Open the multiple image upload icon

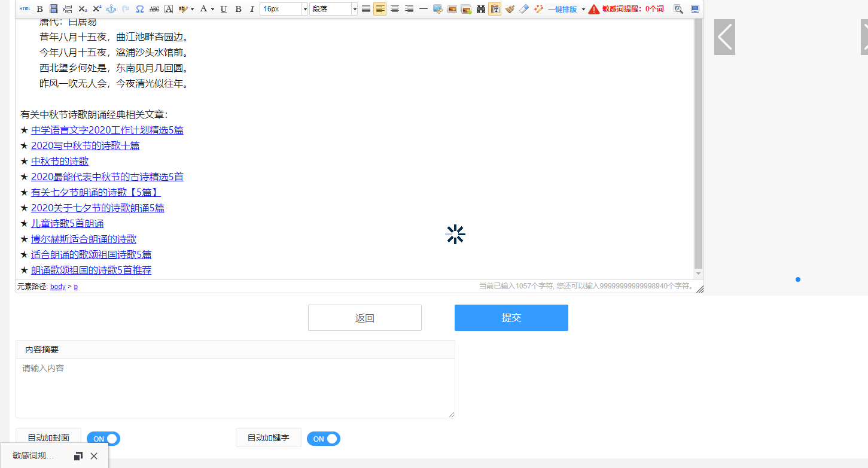coord(466,9)
